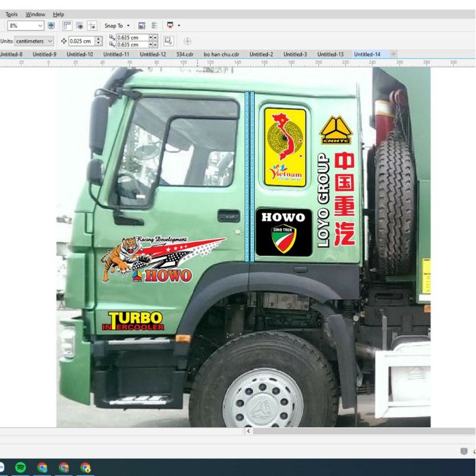Open the third Chrome icon in taskbar
Viewport: 476px width, 476px height.
point(85,468)
